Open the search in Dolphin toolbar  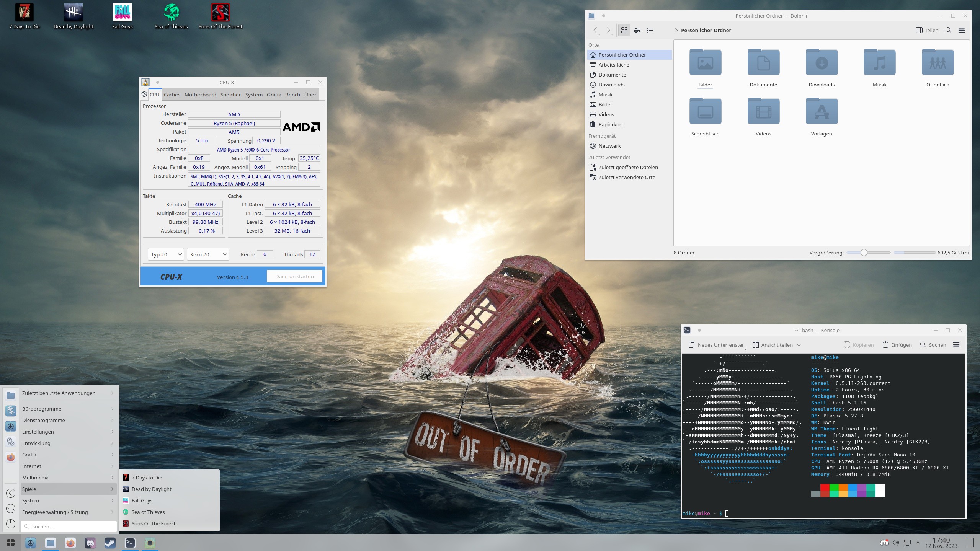(x=948, y=30)
